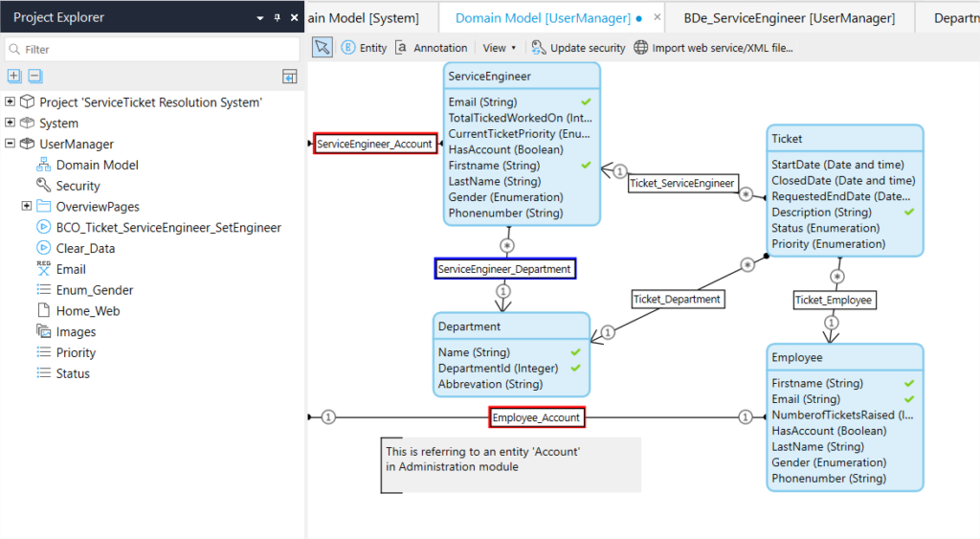This screenshot has width=980, height=539.
Task: Select Ticket_Department association label
Action: [678, 300]
